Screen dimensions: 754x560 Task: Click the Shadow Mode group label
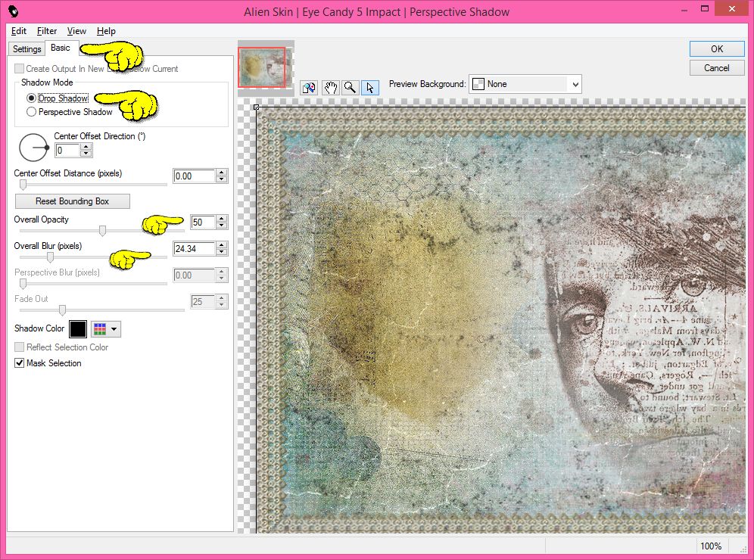pos(47,82)
